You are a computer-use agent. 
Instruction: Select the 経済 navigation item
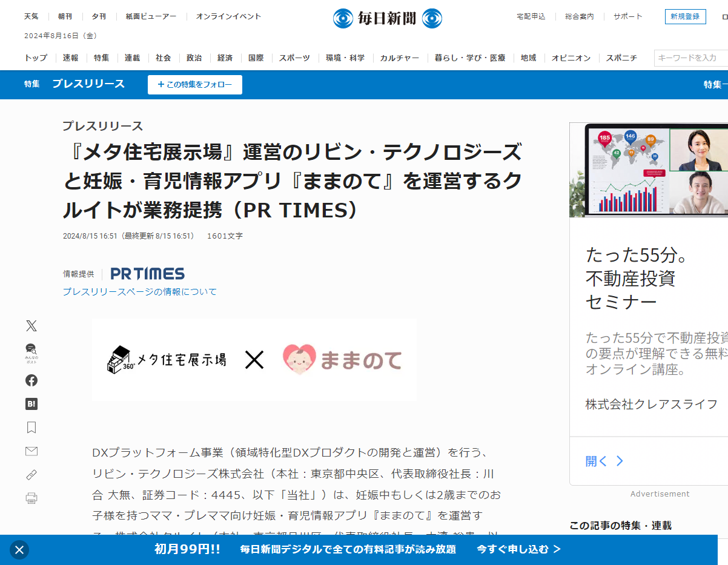[225, 58]
